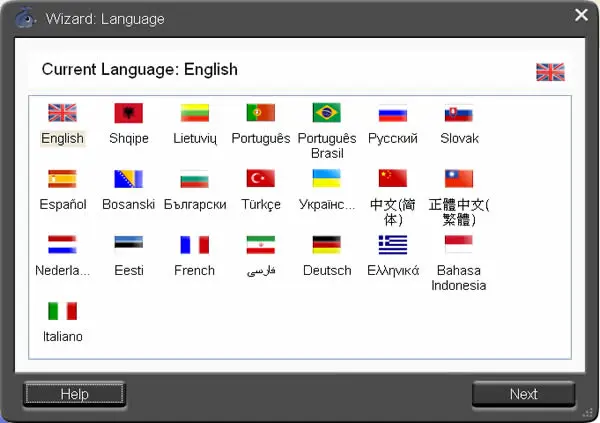Image resolution: width=600 pixels, height=423 pixels.
Task: Choose the Bosanski language flag
Action: tap(129, 179)
